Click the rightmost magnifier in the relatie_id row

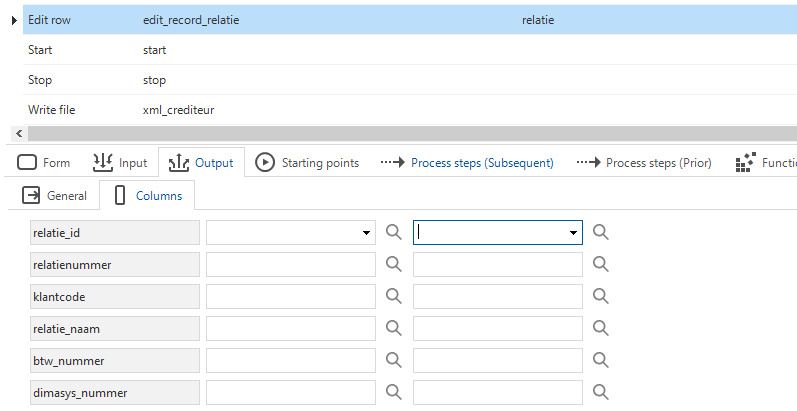click(x=600, y=233)
